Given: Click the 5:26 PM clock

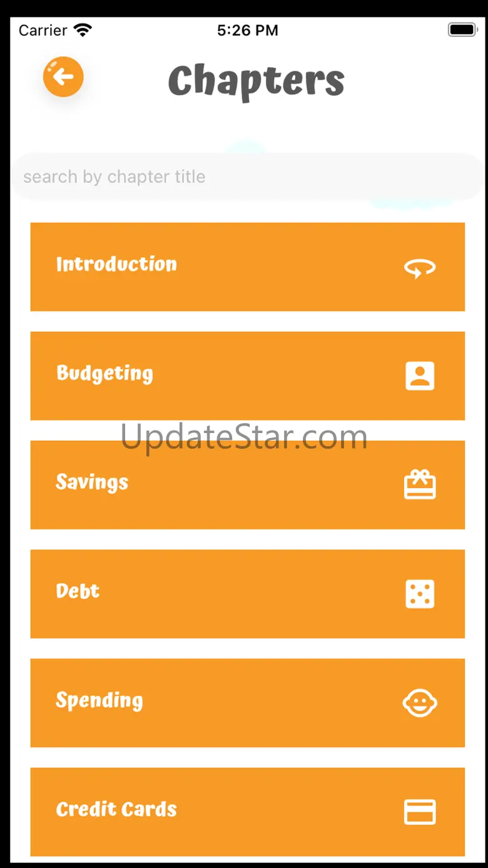Looking at the screenshot, I should point(248,30).
